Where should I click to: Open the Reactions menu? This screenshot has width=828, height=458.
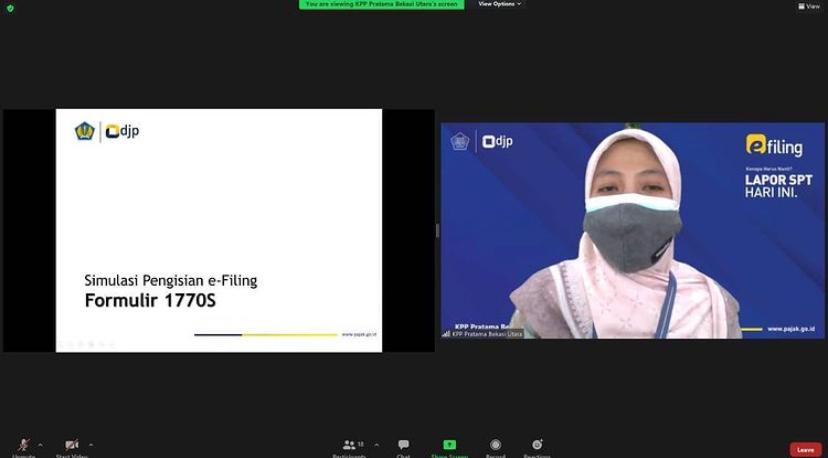537,446
